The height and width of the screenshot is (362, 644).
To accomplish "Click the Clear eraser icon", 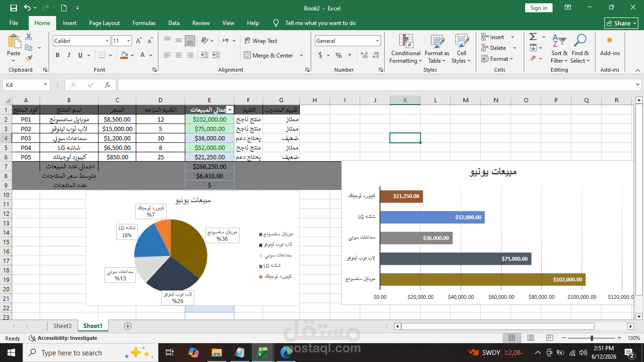I will point(533,58).
